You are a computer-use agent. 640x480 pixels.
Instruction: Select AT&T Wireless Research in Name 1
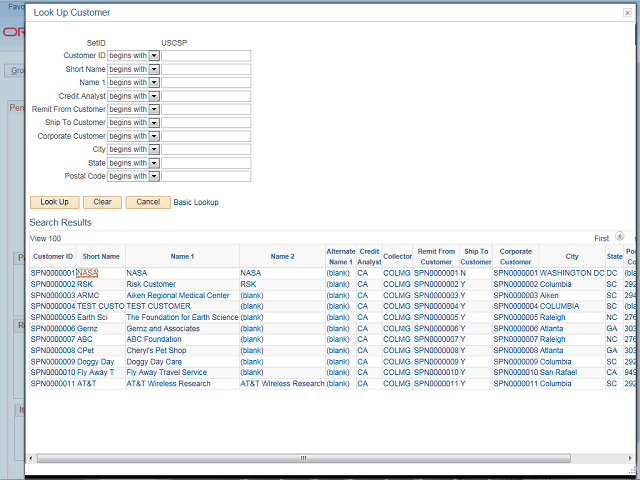169,384
